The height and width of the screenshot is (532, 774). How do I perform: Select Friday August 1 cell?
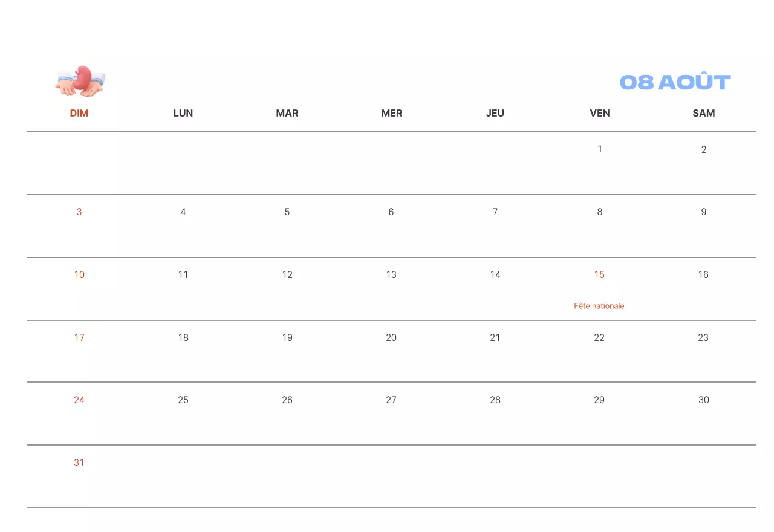point(599,149)
